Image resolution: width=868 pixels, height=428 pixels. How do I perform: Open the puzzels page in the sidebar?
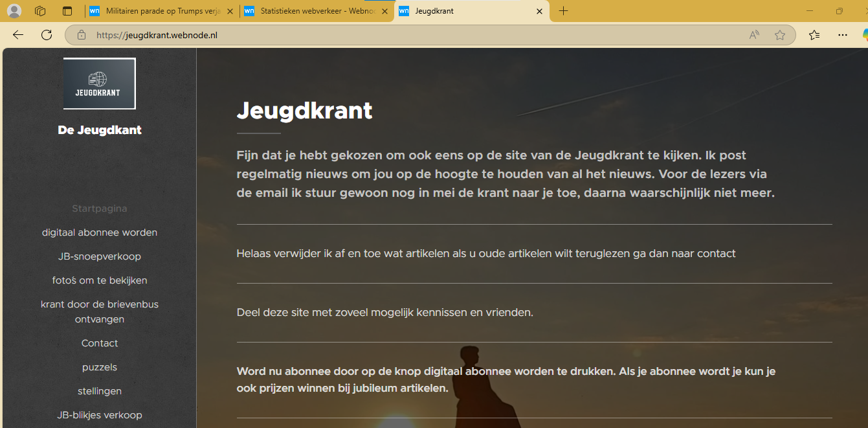pos(100,367)
